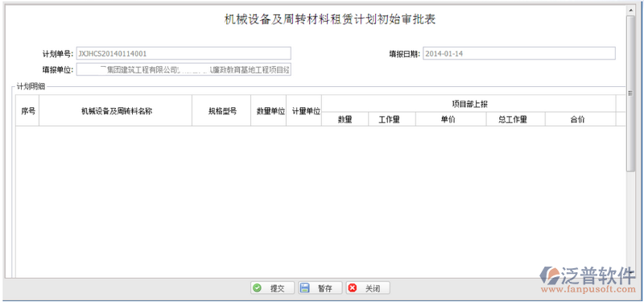Click the scrollbar up arrow
The image size is (644, 302).
pos(630,10)
